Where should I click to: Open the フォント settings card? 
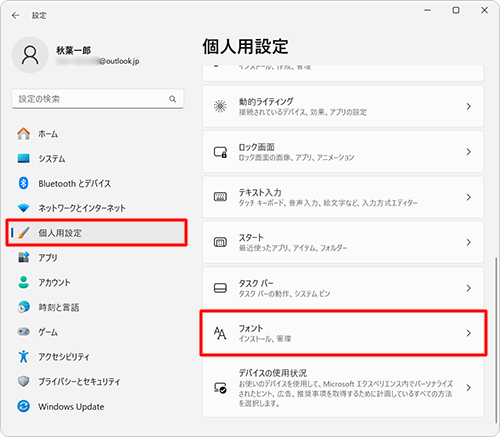pos(343,333)
